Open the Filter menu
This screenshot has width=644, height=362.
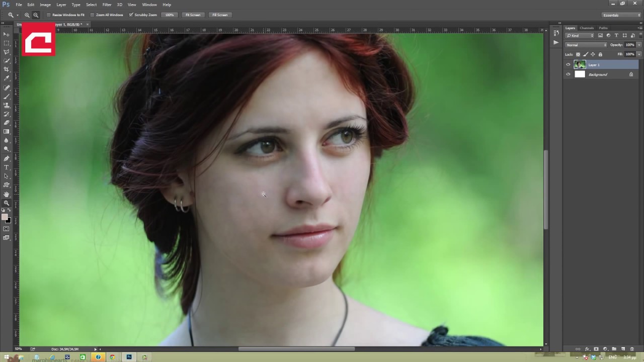pyautogui.click(x=107, y=5)
